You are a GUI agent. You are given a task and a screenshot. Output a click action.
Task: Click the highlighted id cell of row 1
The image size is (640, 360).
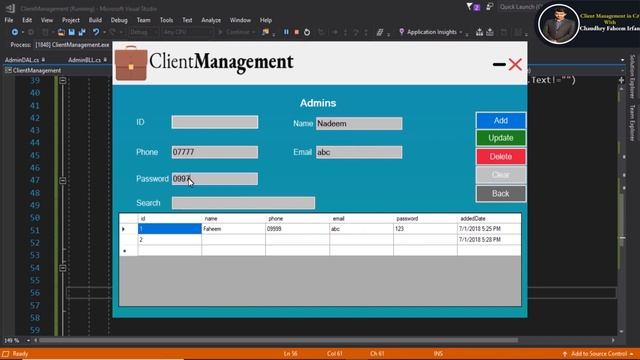tap(170, 229)
